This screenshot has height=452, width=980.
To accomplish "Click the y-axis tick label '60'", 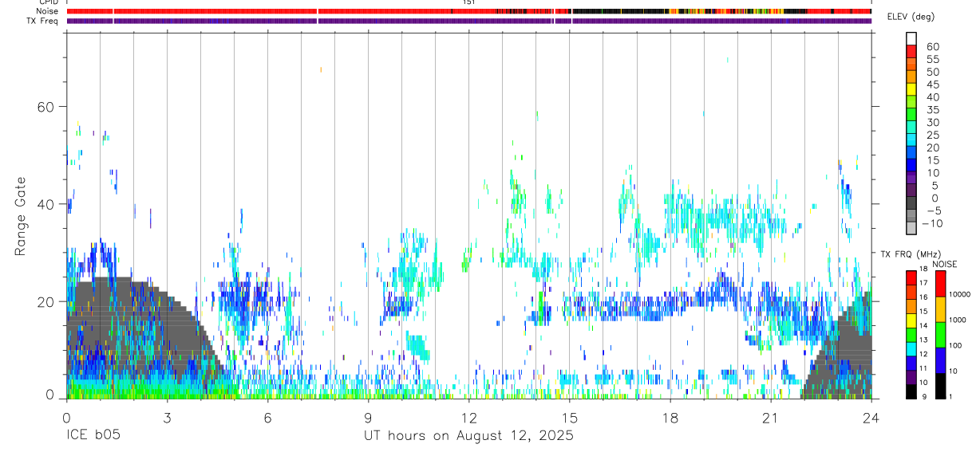I will (45, 107).
